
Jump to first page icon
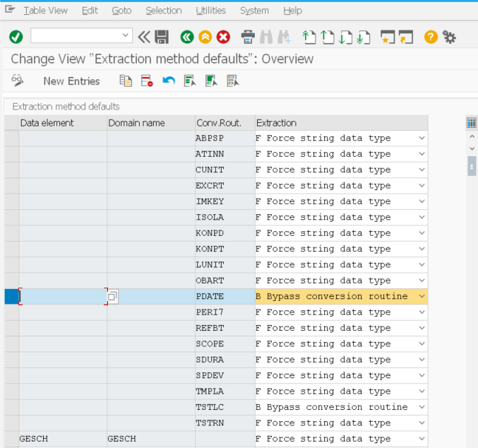coord(309,37)
